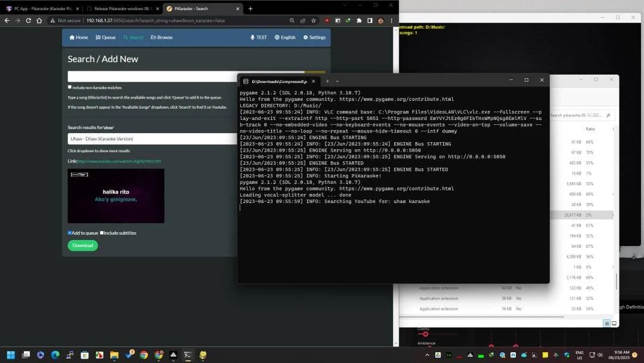The width and height of the screenshot is (644, 363).
Task: Click the Not secure site info warning
Action: point(65,20)
